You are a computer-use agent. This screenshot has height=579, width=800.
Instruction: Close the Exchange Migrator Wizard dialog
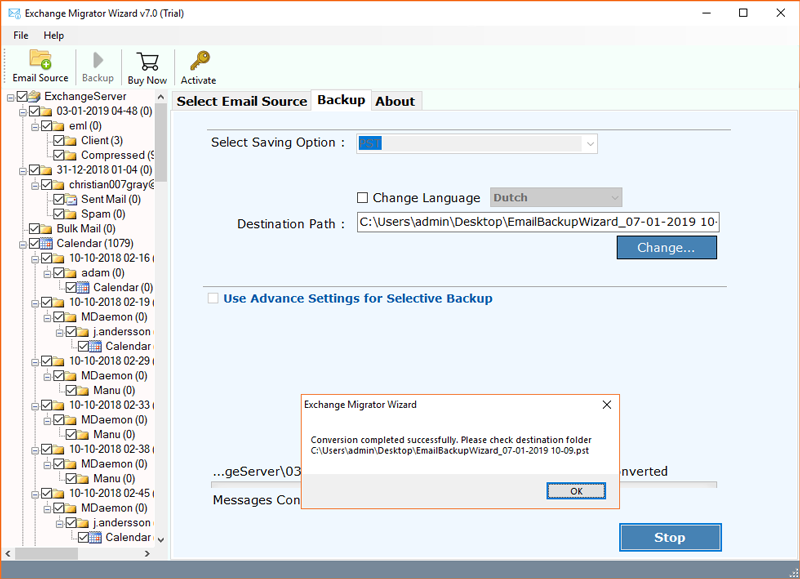pyautogui.click(x=607, y=405)
